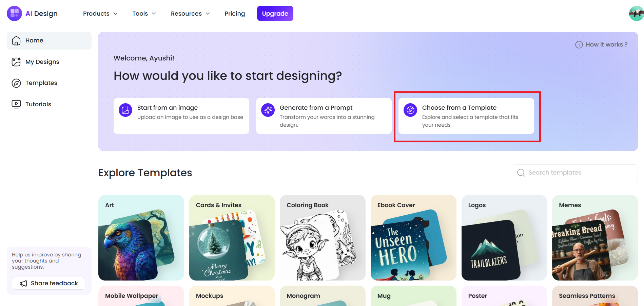
Task: Expand the Tools dropdown chevron
Action: tap(154, 14)
